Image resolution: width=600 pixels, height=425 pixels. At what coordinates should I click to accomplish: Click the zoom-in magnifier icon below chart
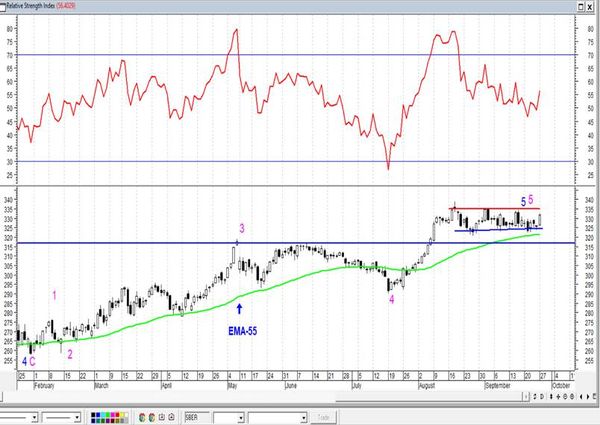tap(565, 397)
